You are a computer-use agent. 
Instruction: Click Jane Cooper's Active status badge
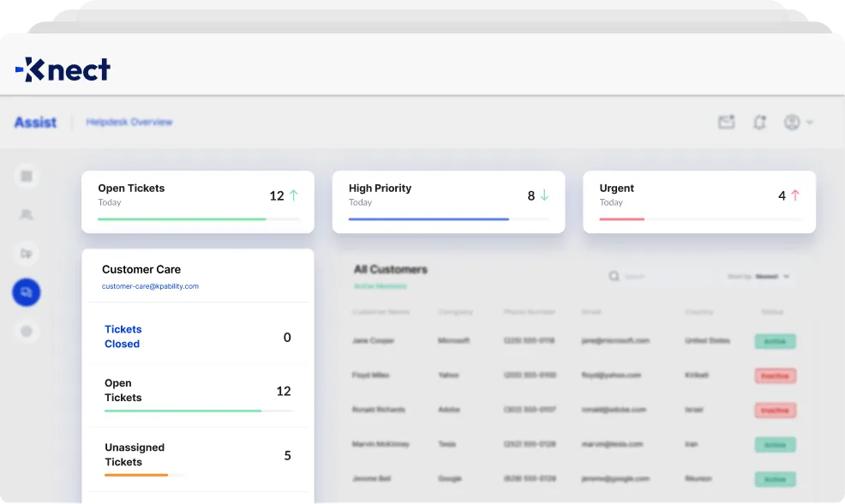click(x=775, y=341)
